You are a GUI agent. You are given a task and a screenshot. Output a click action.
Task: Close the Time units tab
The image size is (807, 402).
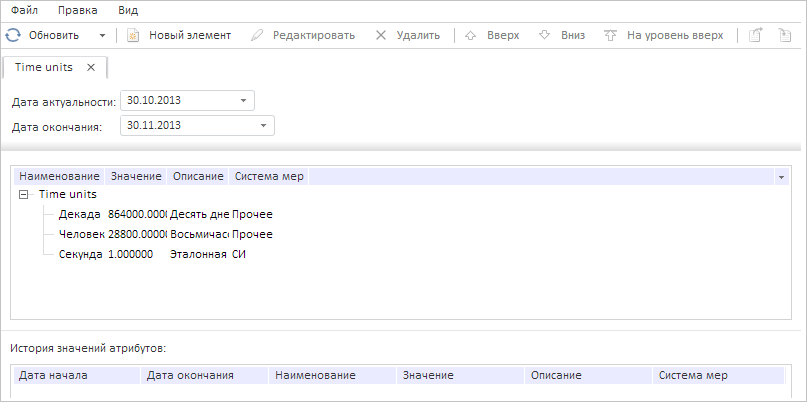point(91,67)
